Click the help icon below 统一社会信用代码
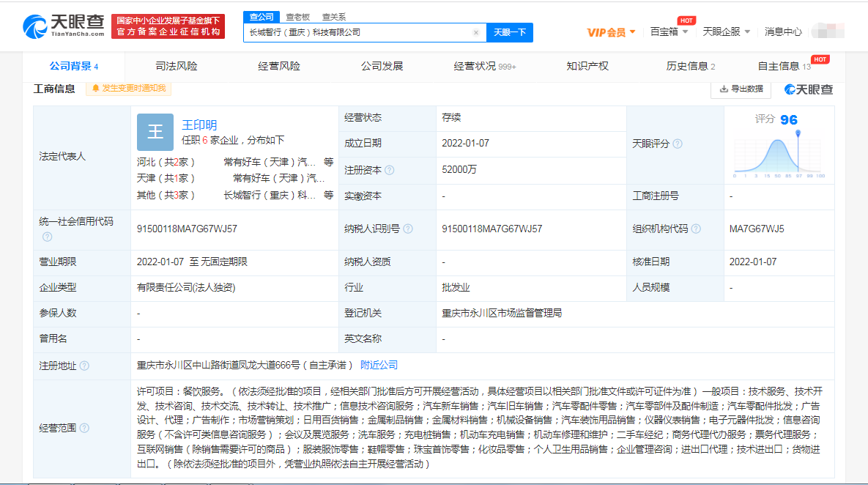 click(x=48, y=237)
